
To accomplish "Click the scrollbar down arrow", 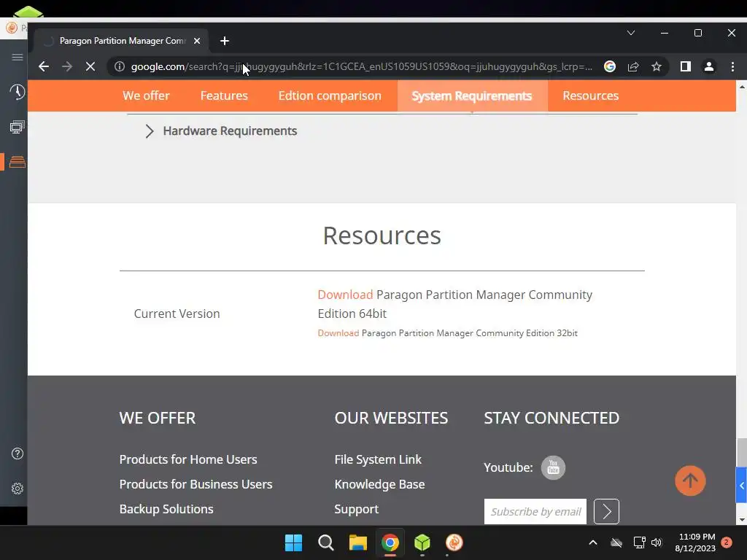I will point(742,520).
